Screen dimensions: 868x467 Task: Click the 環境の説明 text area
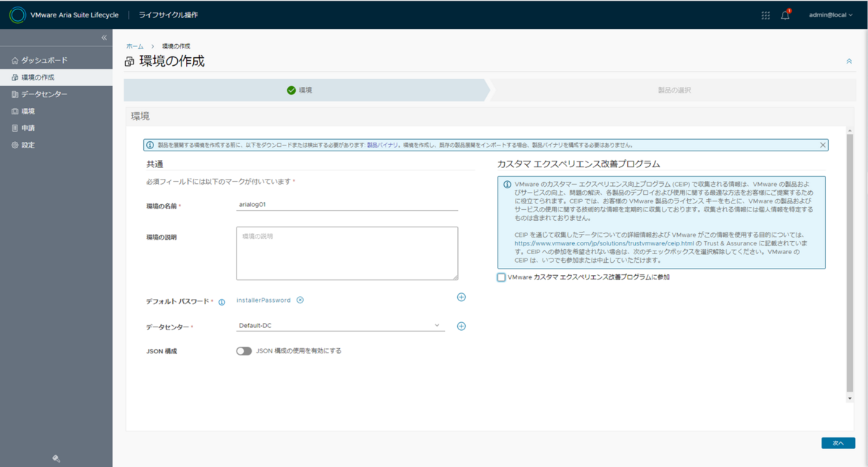pos(347,253)
